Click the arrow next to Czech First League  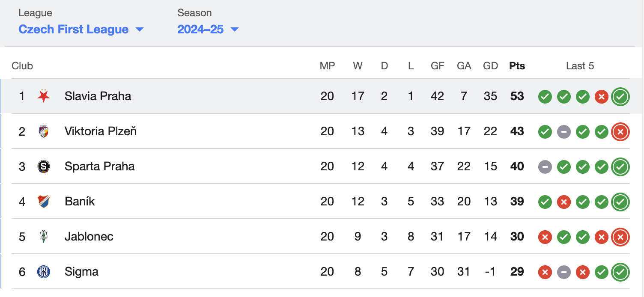coord(139,30)
